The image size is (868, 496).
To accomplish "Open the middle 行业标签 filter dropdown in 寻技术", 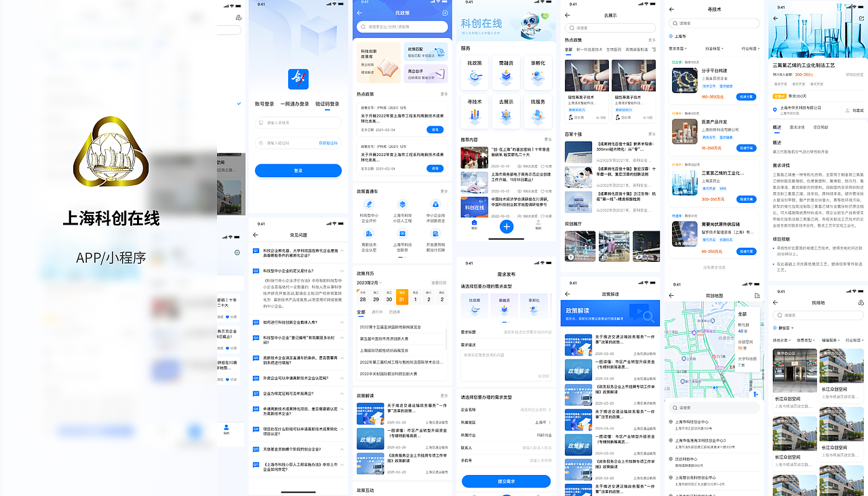I will (x=713, y=49).
